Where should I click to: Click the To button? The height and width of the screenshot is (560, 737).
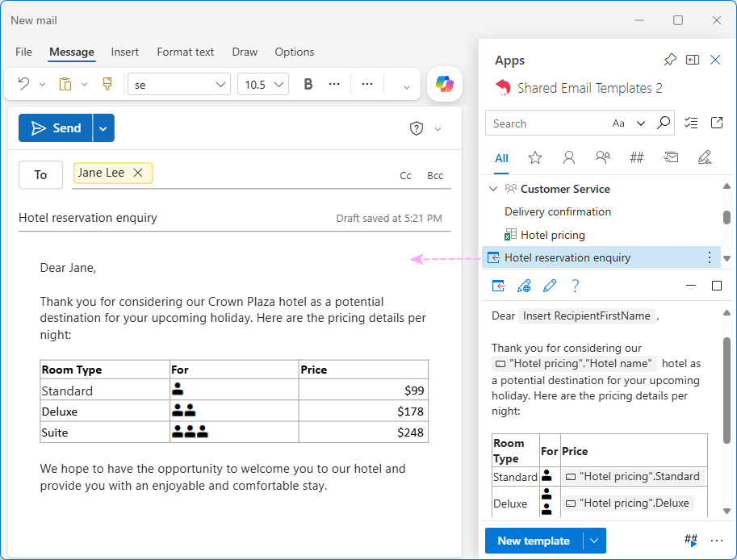point(40,175)
